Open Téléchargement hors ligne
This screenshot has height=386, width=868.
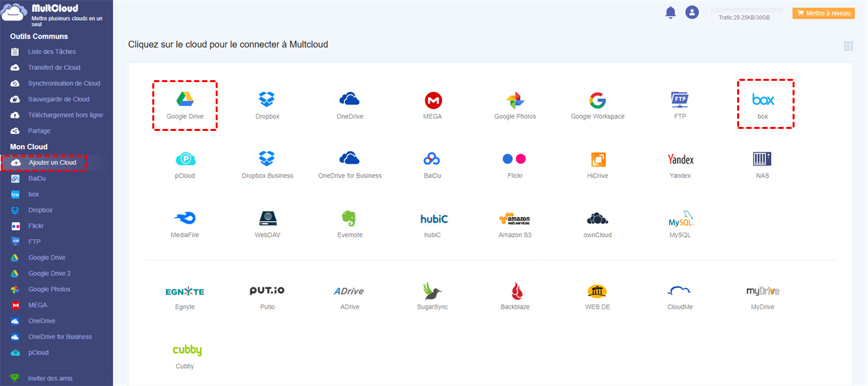[x=65, y=115]
